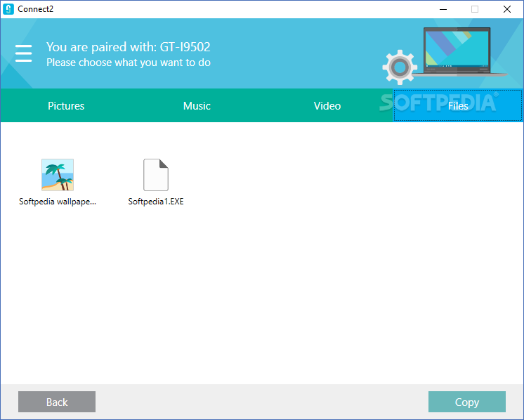Viewport: 524px width, 420px height.
Task: Click the 'Softpedia wallpape...' file name
Action: click(58, 202)
